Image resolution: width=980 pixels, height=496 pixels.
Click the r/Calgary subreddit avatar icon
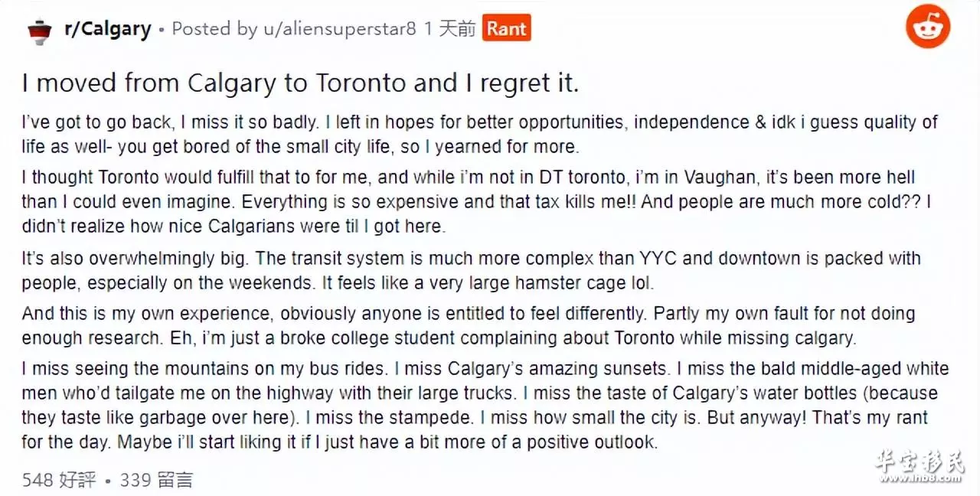tap(40, 31)
